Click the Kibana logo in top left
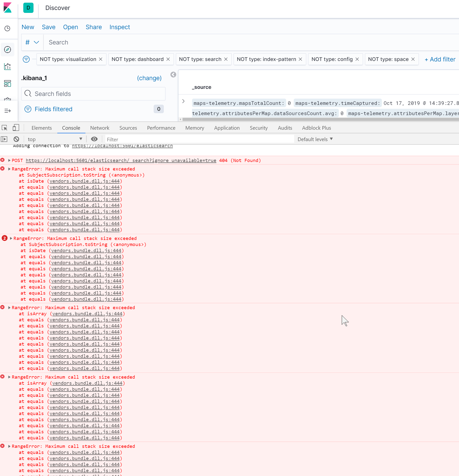The image size is (459, 476). tap(8, 8)
